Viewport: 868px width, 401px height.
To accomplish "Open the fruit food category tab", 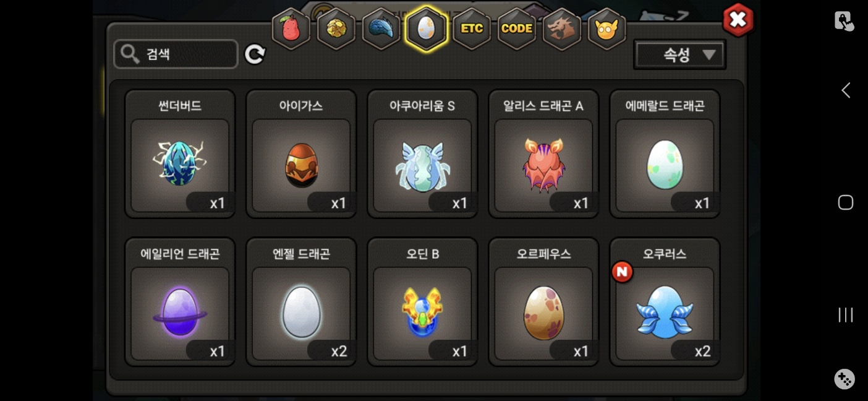I will [x=291, y=28].
